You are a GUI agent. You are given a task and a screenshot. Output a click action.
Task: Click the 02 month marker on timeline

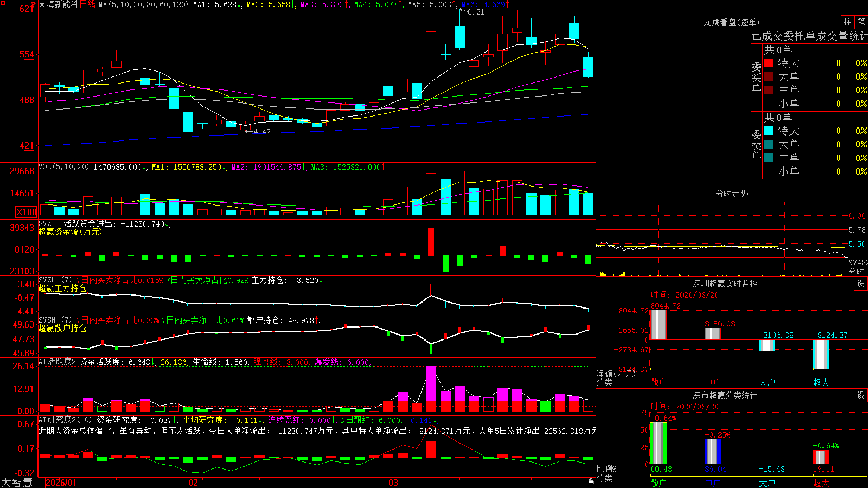pyautogui.click(x=193, y=483)
